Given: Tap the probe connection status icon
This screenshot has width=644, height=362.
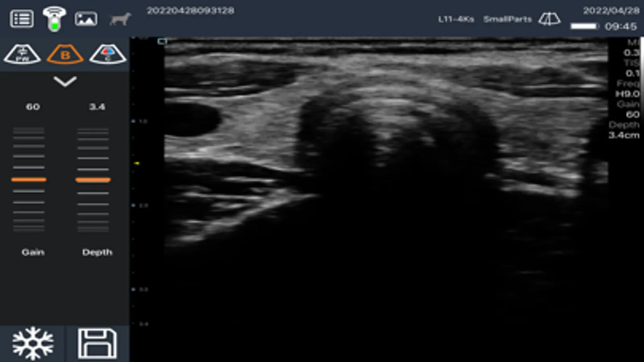Looking at the screenshot, I should [54, 19].
